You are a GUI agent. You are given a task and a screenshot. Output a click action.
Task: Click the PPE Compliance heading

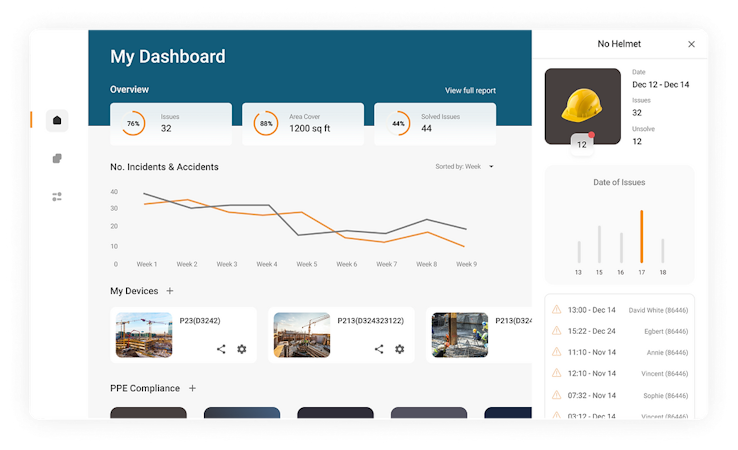[x=145, y=388]
